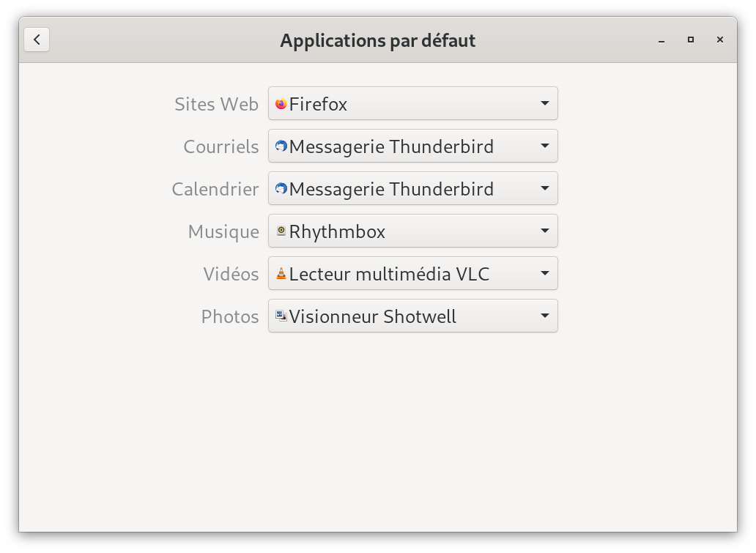Click the Rhythmbox icon in Musique row
The height and width of the screenshot is (553, 756).
[x=281, y=231]
